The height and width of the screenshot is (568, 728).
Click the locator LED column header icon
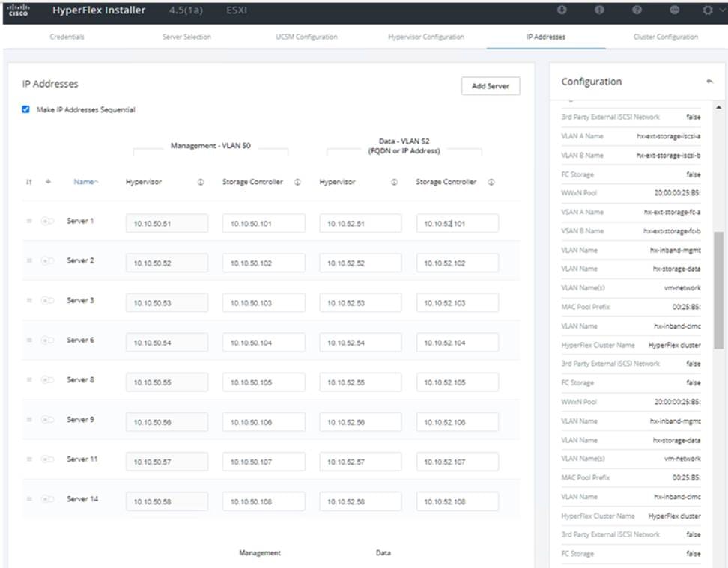pyautogui.click(x=48, y=182)
